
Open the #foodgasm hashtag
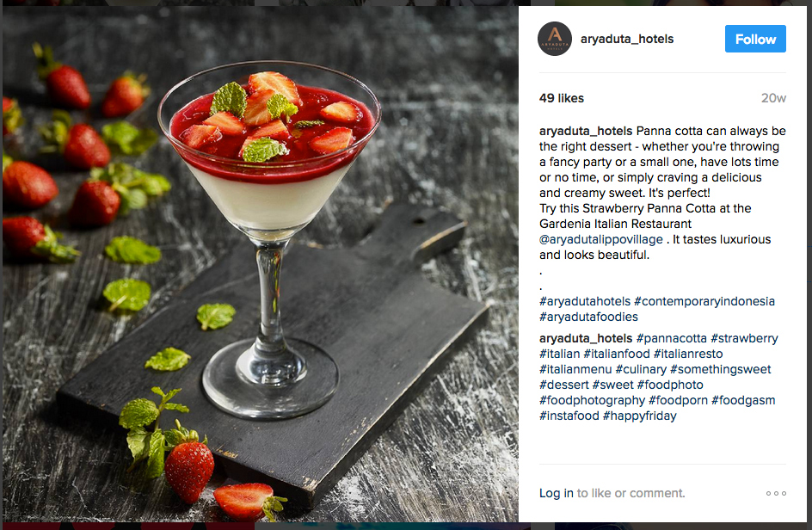click(x=743, y=400)
